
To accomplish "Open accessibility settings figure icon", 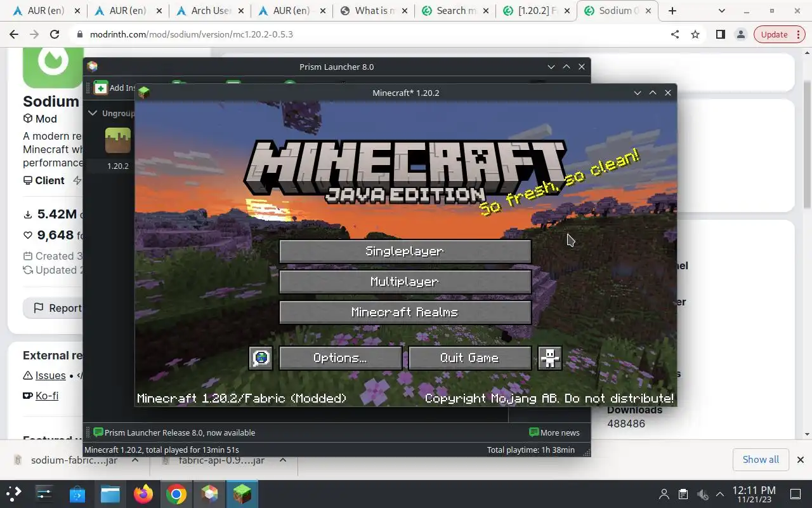I will pyautogui.click(x=550, y=358).
